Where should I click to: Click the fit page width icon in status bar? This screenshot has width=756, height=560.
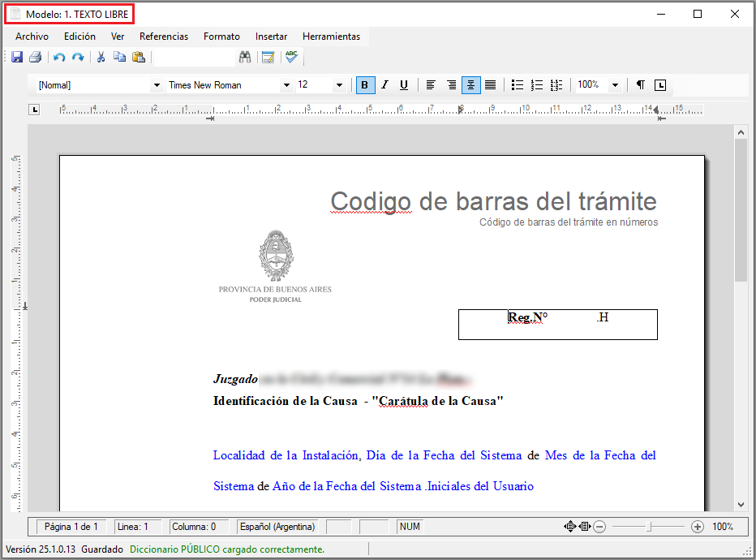586,527
